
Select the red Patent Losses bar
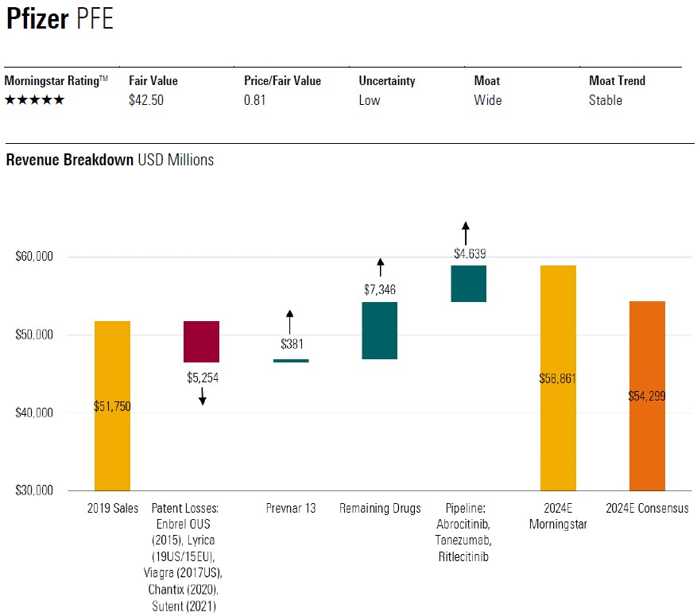(x=201, y=342)
